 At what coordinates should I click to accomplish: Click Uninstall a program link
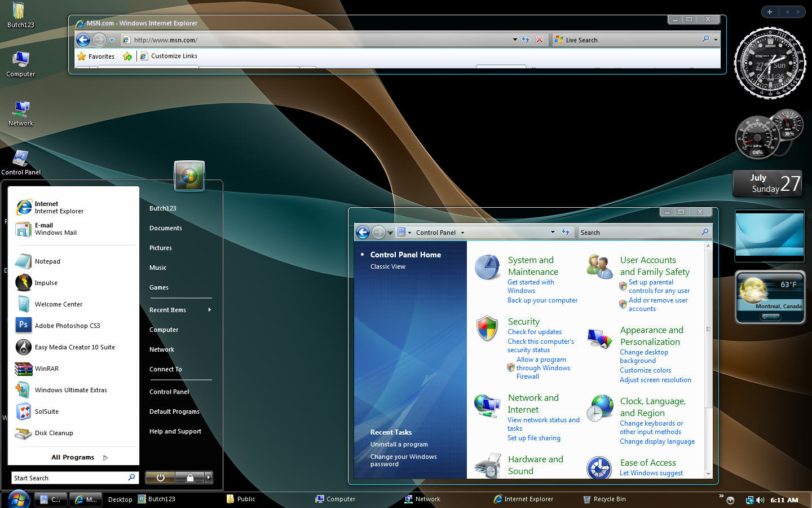pos(399,444)
